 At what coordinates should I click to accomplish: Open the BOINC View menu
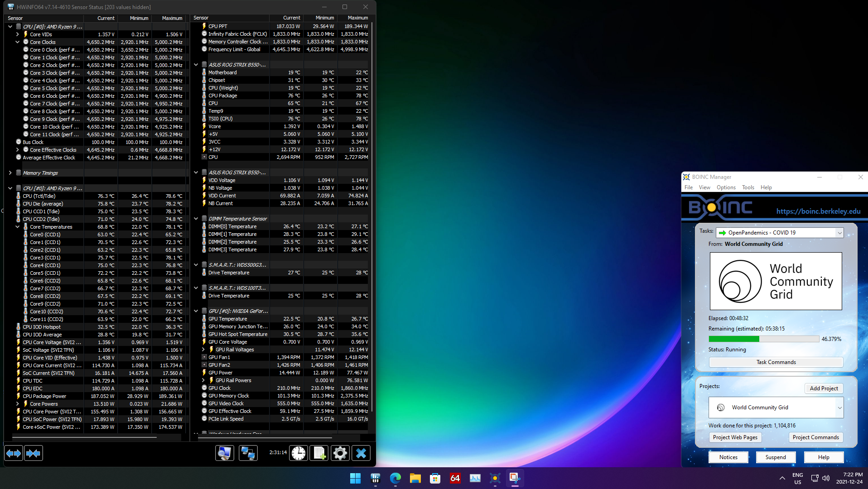tap(704, 187)
